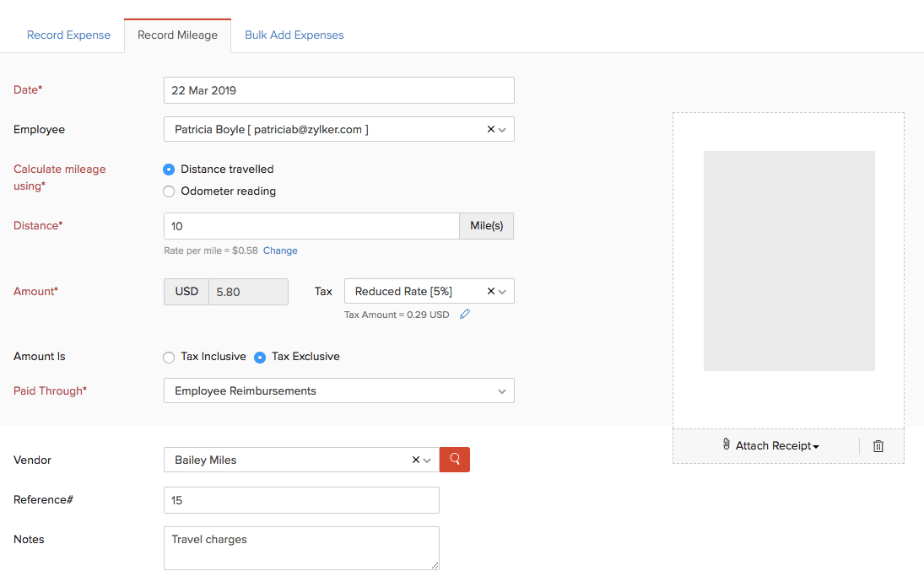Click the pencil icon to edit tax amount

click(x=465, y=315)
